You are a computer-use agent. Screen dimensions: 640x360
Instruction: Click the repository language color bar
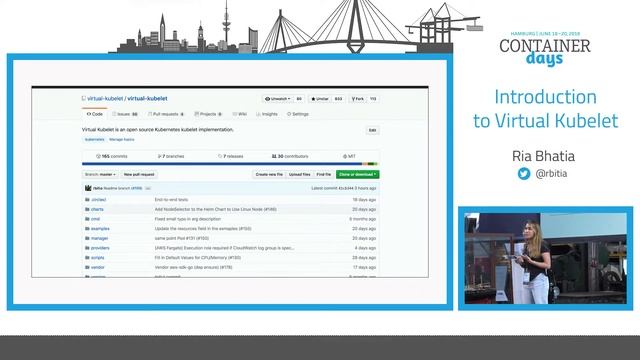231,164
